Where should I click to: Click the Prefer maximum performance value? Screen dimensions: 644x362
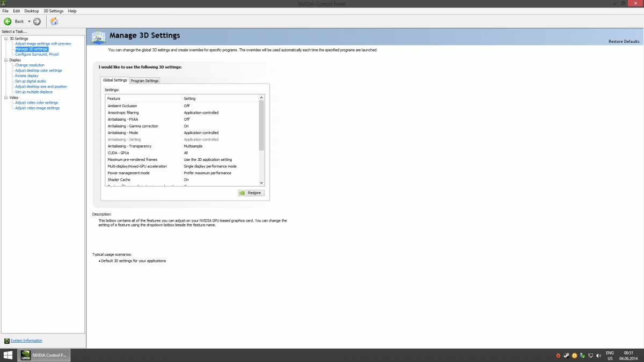pos(208,173)
